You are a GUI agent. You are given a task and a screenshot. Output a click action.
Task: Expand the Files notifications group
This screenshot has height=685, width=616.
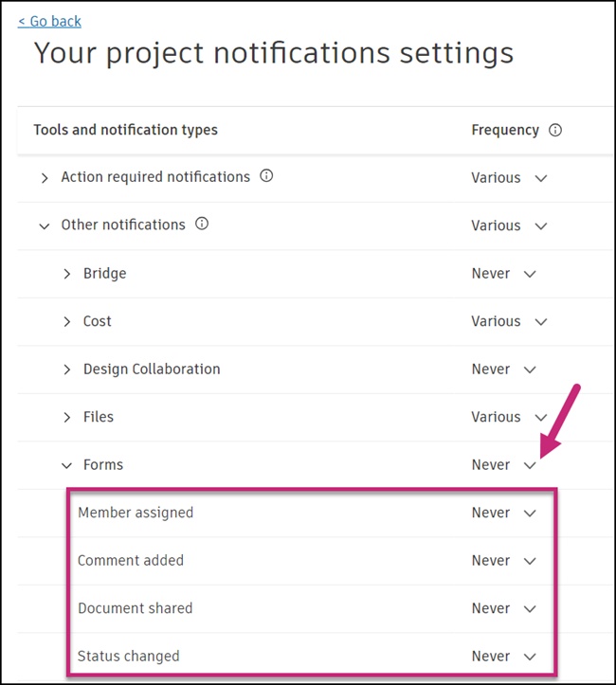[x=66, y=417]
